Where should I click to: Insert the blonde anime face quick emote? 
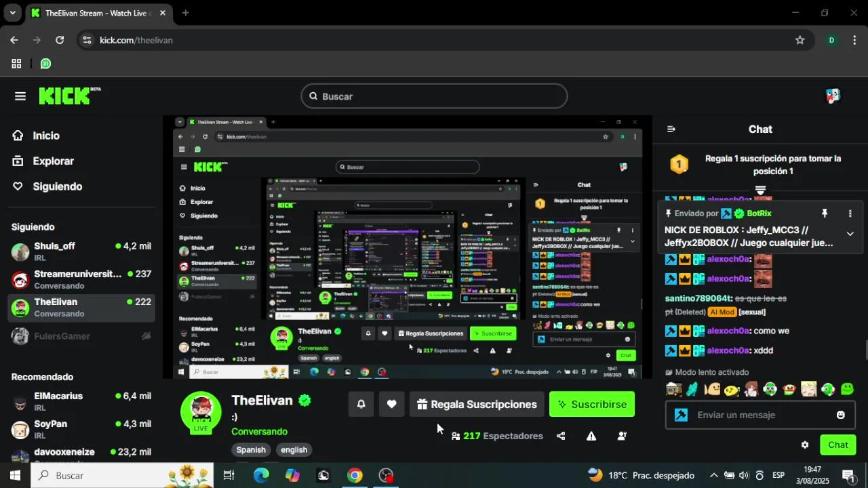tap(808, 389)
